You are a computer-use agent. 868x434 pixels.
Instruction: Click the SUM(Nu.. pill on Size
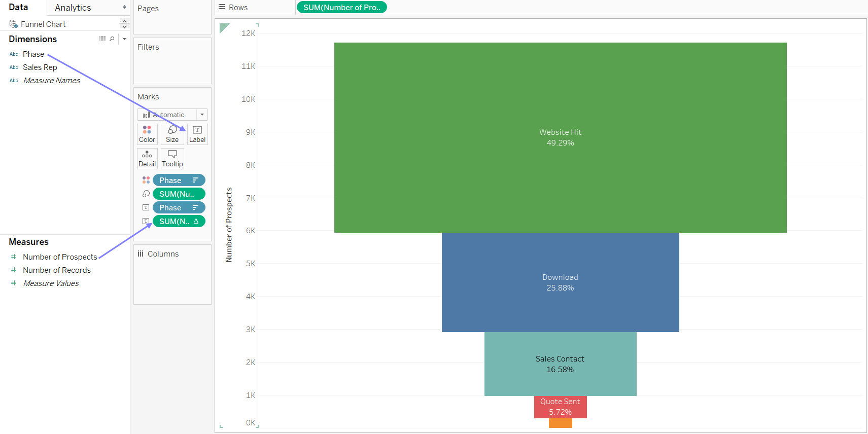pyautogui.click(x=179, y=194)
